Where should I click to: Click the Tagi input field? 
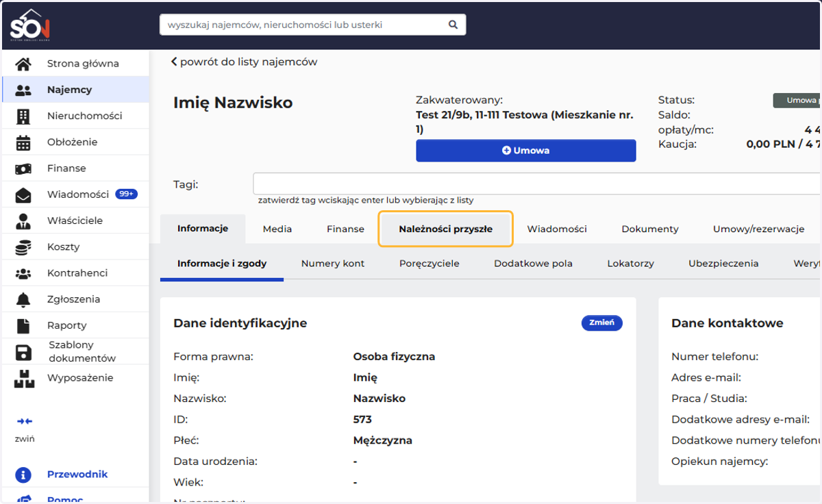(x=537, y=184)
